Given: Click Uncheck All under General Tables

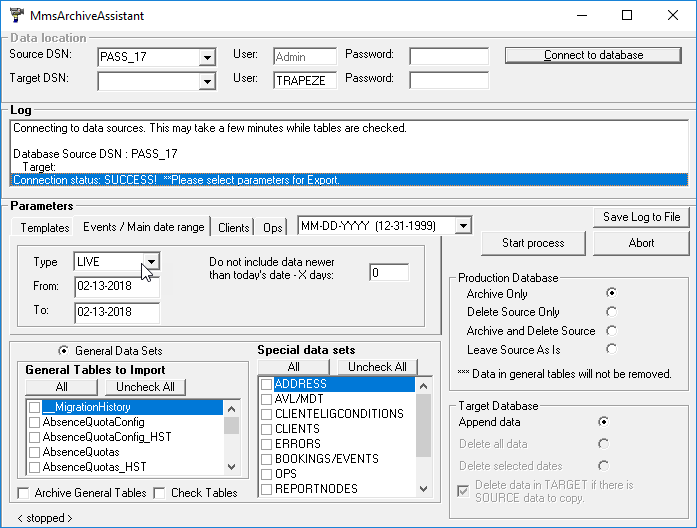Looking at the screenshot, I should click(x=145, y=387).
